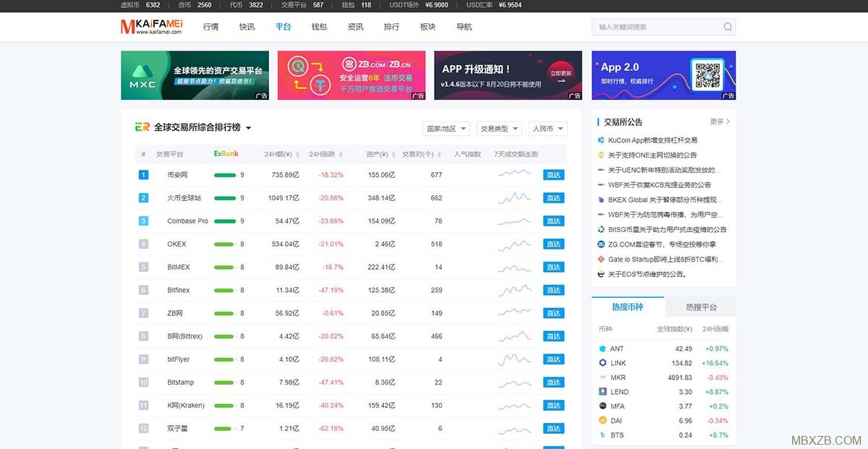The width and height of the screenshot is (868, 449).
Task: Click the ExRank bar for 双子星
Action: [x=225, y=429]
